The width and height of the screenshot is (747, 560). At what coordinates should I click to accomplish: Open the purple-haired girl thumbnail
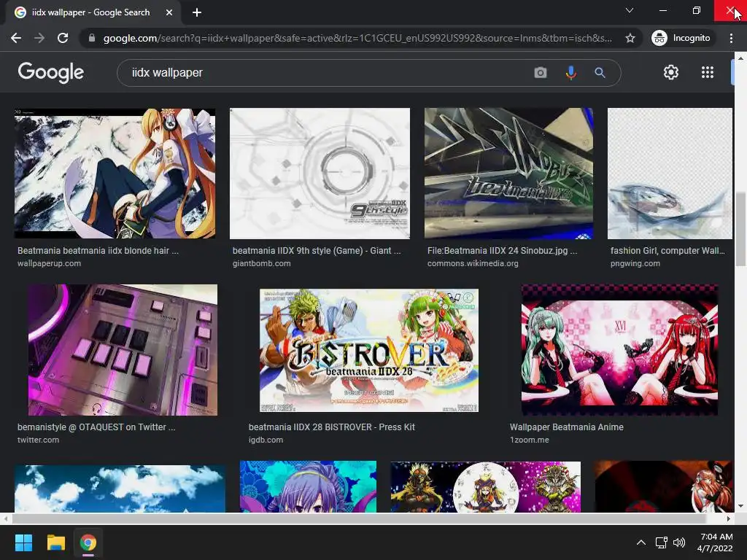[308, 486]
